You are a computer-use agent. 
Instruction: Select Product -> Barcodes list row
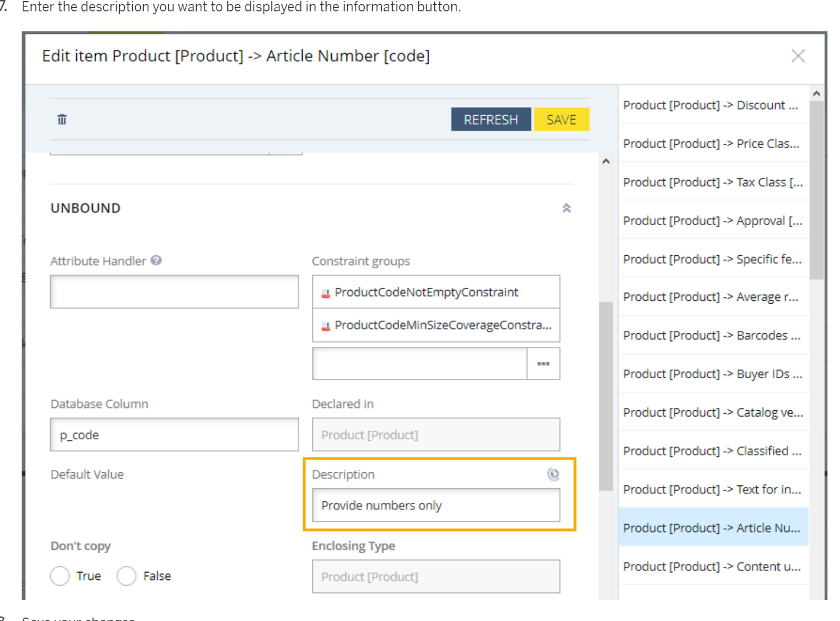pyautogui.click(x=713, y=335)
